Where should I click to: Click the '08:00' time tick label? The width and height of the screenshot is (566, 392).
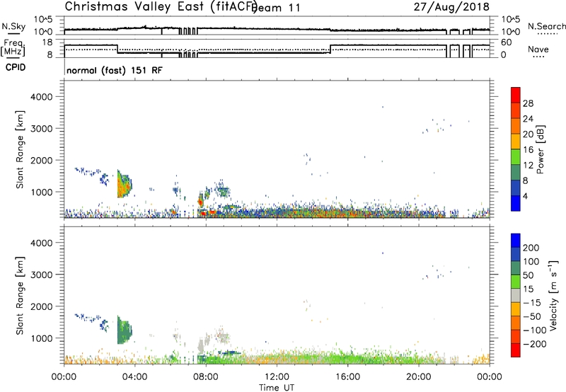(x=206, y=377)
